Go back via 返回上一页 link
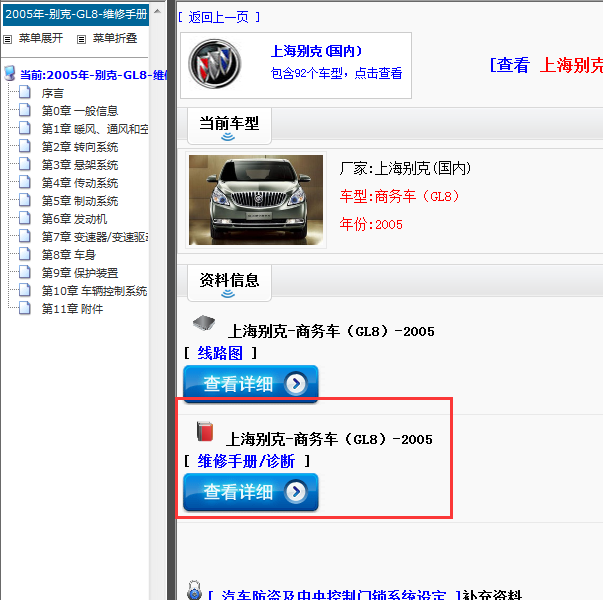The image size is (603, 600). pos(220,17)
